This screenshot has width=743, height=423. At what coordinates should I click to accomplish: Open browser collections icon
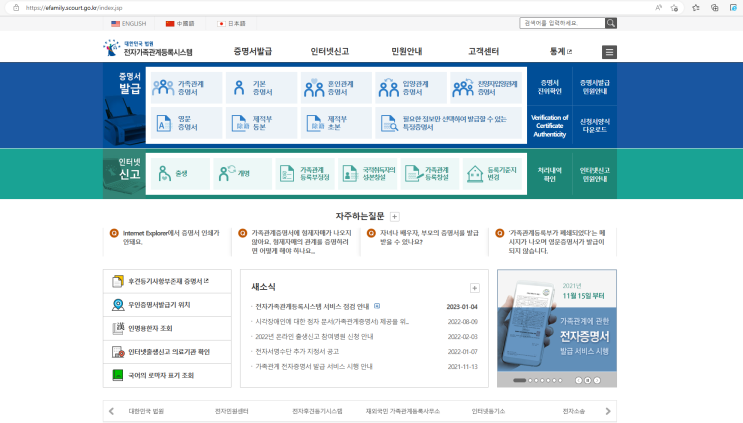(715, 8)
